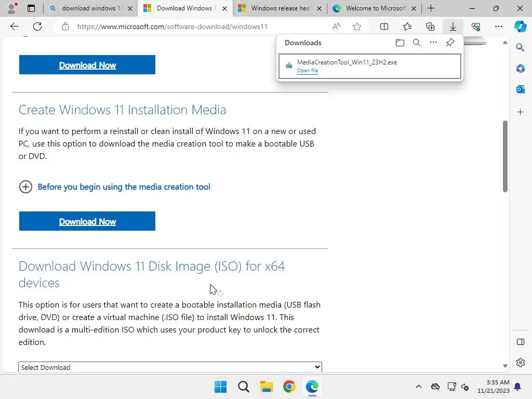This screenshot has width=532, height=399.
Task: Refresh the current page
Action: pos(37,26)
